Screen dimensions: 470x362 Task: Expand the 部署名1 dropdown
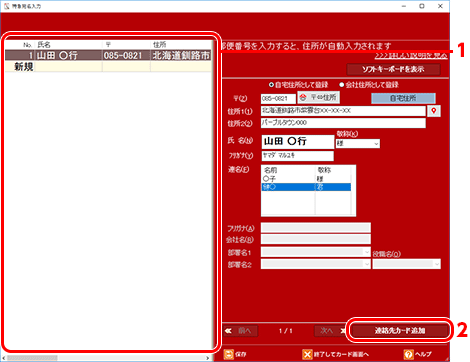(x=316, y=252)
